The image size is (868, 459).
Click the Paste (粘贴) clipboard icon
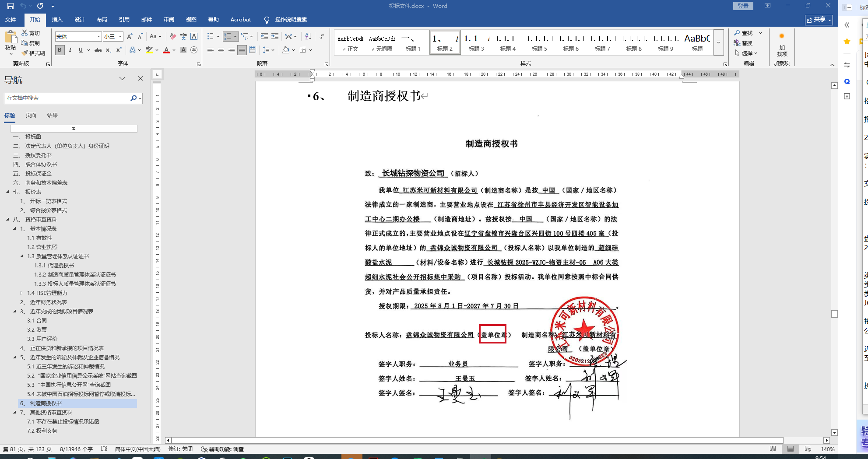(x=11, y=37)
